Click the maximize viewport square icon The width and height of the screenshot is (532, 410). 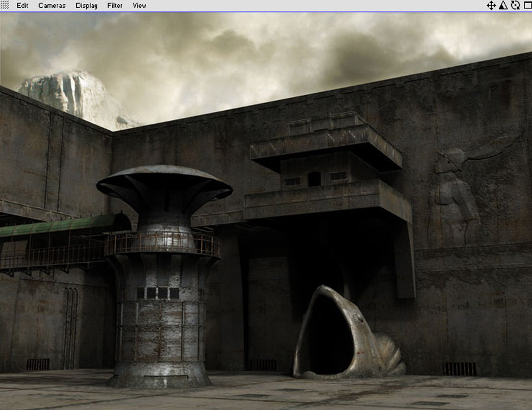526,5
